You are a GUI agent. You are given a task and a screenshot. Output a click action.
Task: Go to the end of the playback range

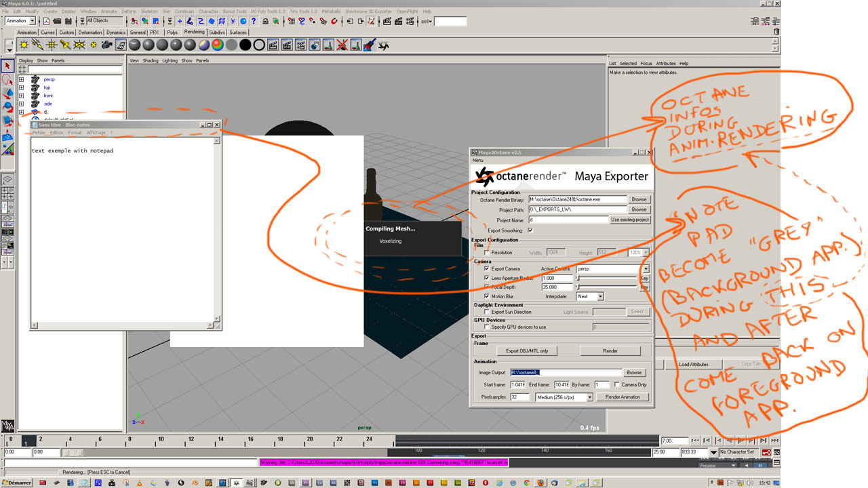pyautogui.click(x=776, y=441)
